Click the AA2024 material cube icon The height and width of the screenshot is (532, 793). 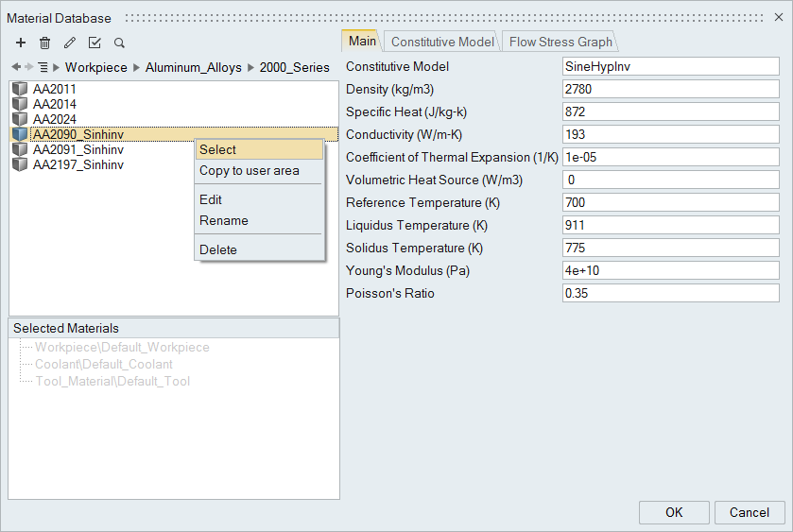(x=21, y=119)
